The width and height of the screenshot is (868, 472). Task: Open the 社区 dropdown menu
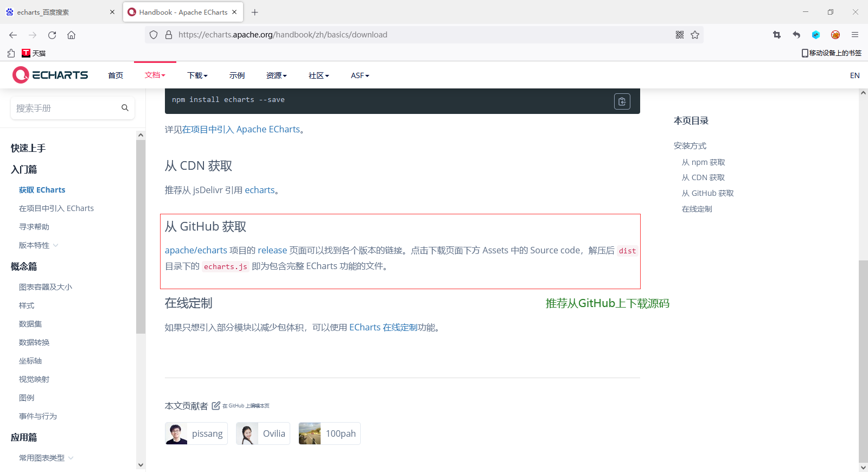click(318, 75)
